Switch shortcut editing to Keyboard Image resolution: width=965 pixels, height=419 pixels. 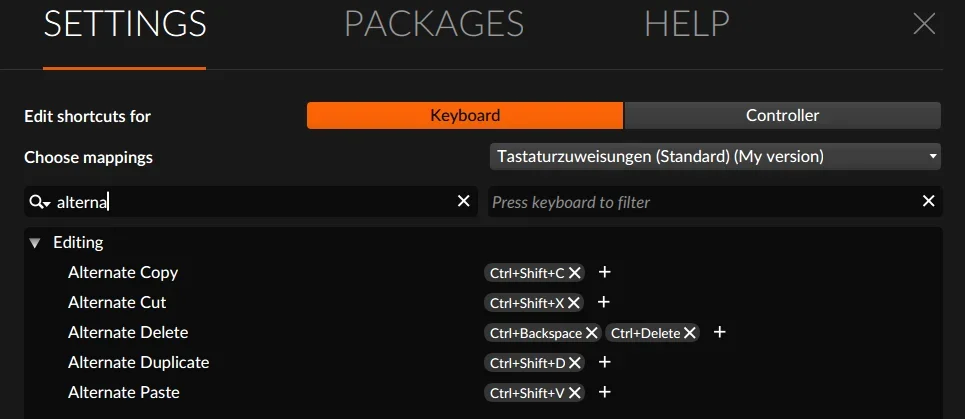464,115
